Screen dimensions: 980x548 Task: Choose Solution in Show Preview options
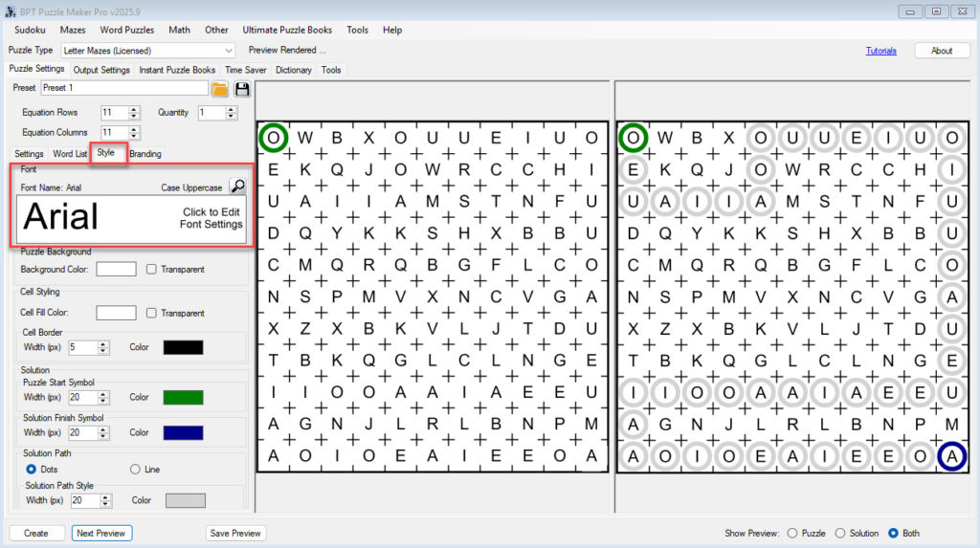[840, 533]
